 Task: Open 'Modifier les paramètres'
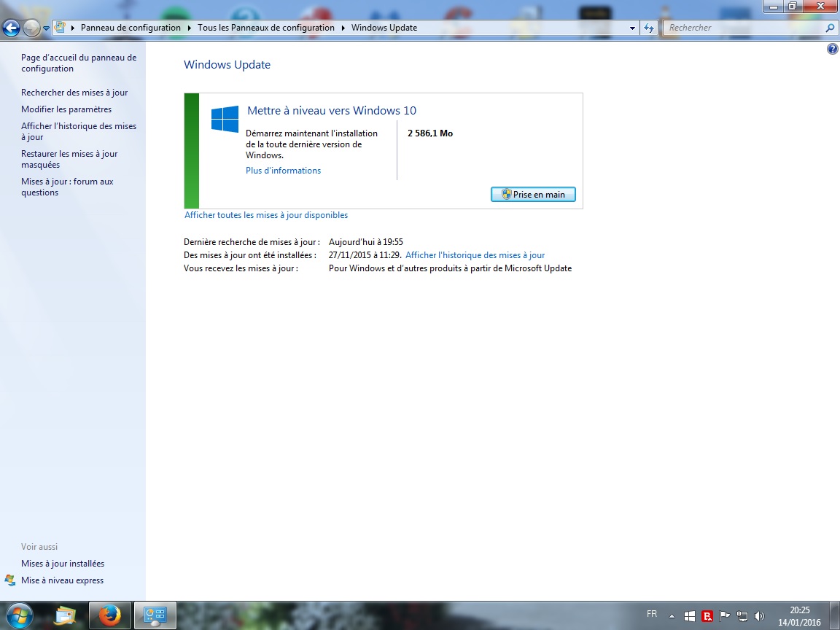[66, 109]
